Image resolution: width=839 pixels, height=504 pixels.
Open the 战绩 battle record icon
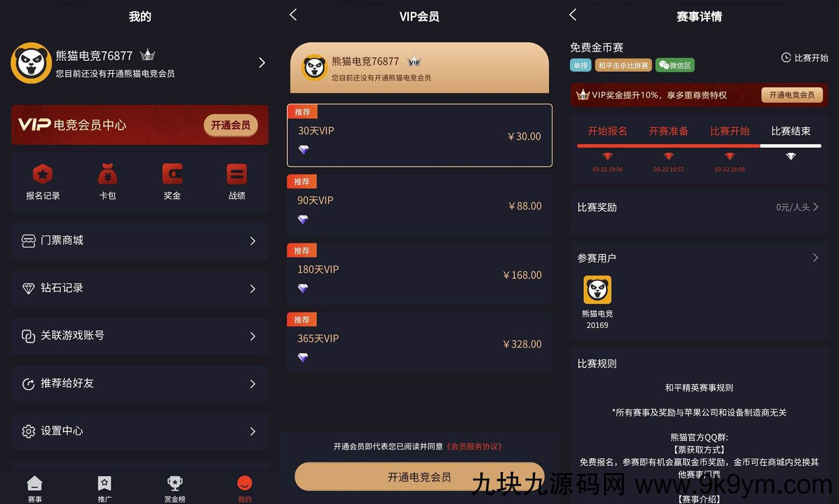click(x=236, y=182)
